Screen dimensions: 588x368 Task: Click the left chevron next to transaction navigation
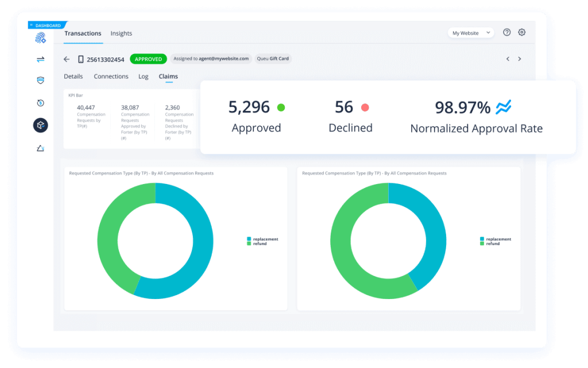[x=508, y=59]
